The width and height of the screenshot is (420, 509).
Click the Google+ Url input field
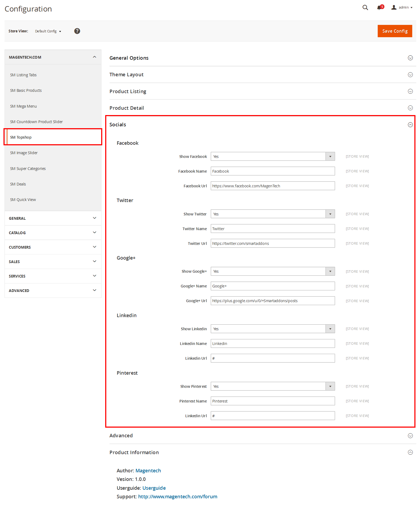273,301
